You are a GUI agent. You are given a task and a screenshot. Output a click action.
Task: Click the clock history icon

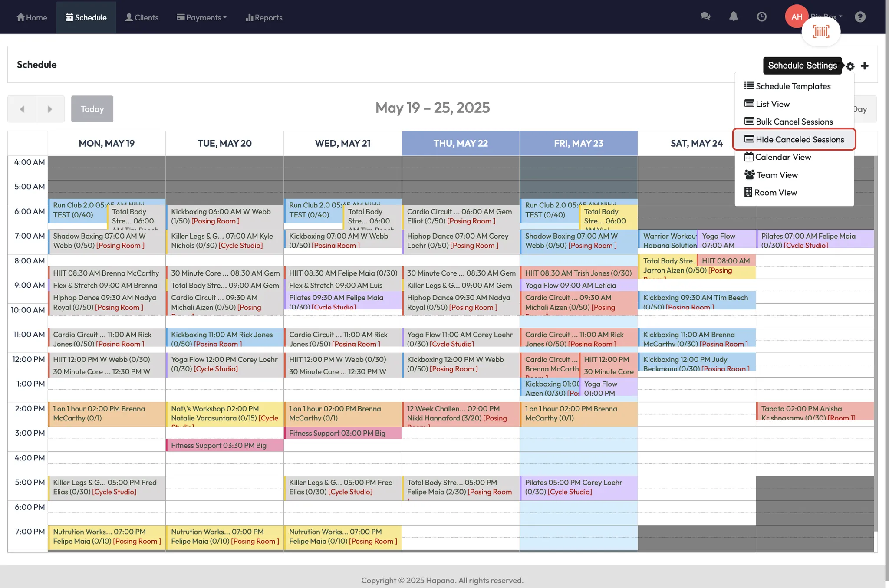pos(761,16)
